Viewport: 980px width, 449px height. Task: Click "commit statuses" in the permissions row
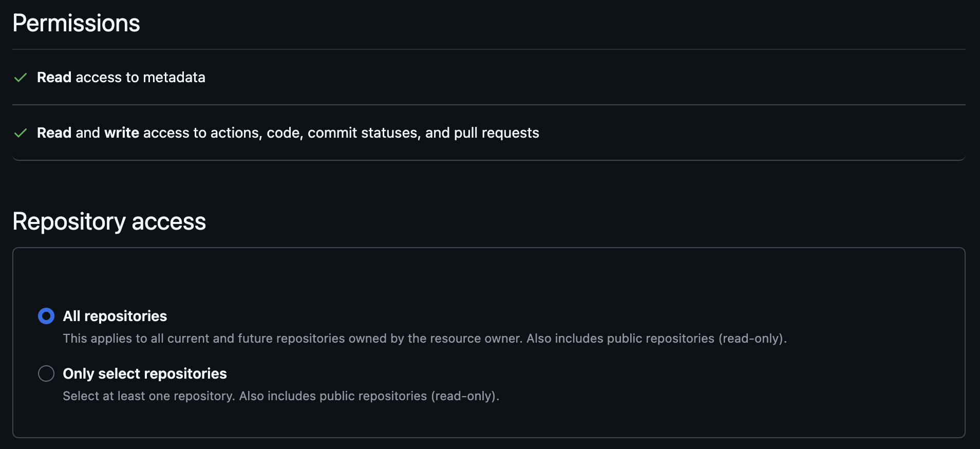click(364, 133)
